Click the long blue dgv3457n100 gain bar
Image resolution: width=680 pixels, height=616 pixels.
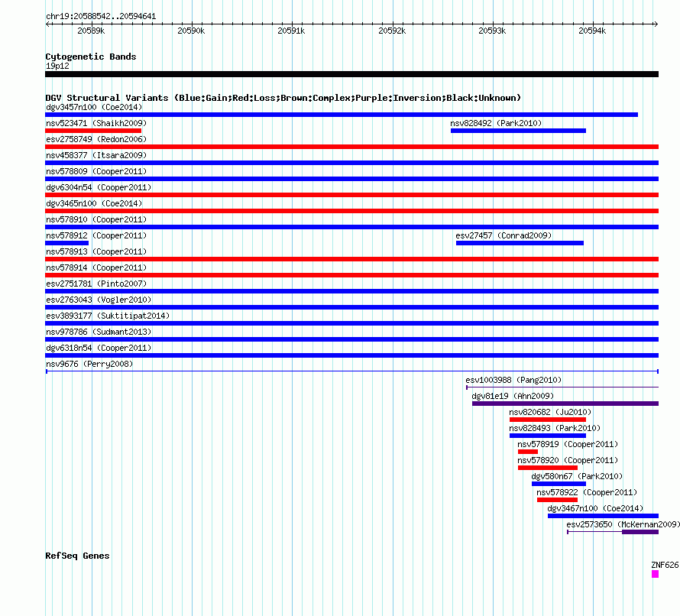342,115
